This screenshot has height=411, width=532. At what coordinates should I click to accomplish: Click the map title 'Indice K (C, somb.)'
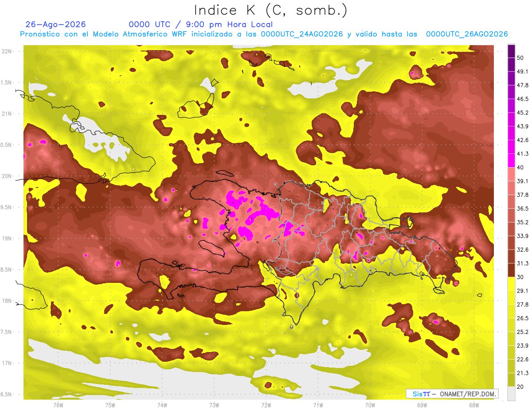click(271, 10)
